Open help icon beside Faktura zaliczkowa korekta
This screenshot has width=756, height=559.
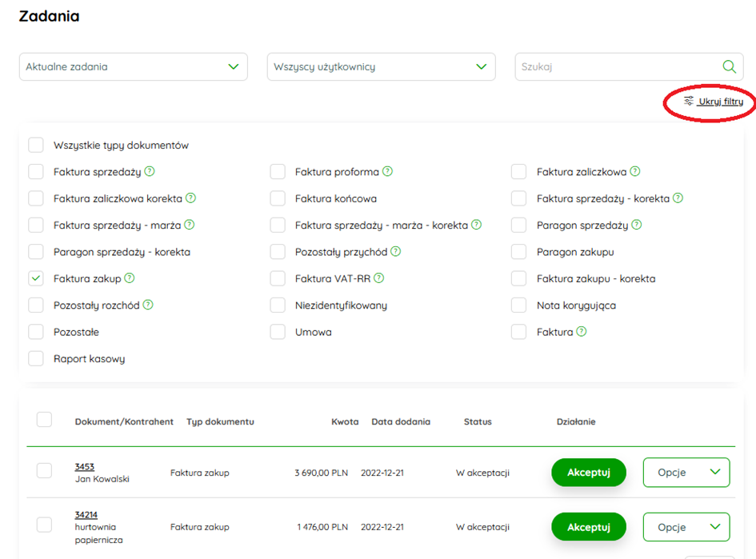tap(191, 198)
